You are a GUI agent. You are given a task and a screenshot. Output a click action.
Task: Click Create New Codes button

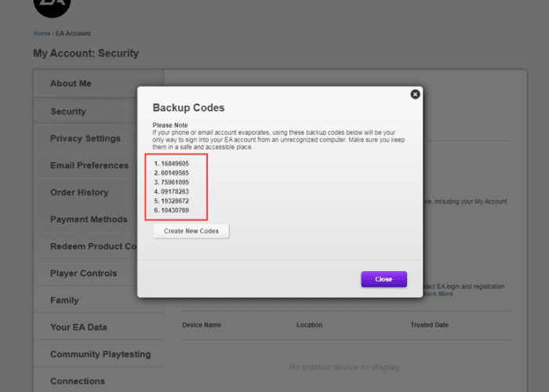191,231
